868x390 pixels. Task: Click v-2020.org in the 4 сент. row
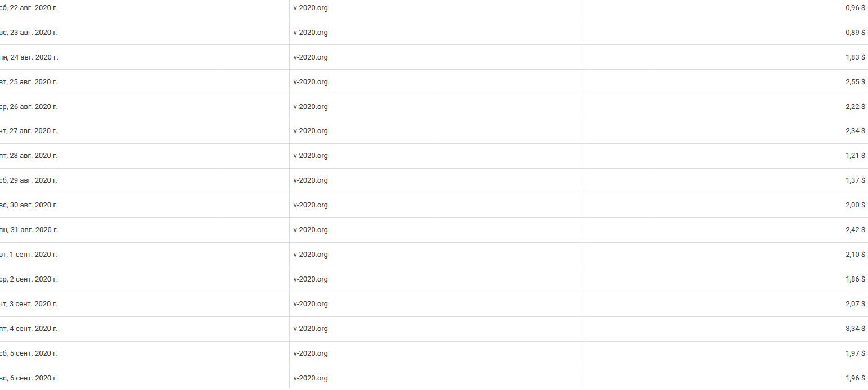[x=311, y=329]
